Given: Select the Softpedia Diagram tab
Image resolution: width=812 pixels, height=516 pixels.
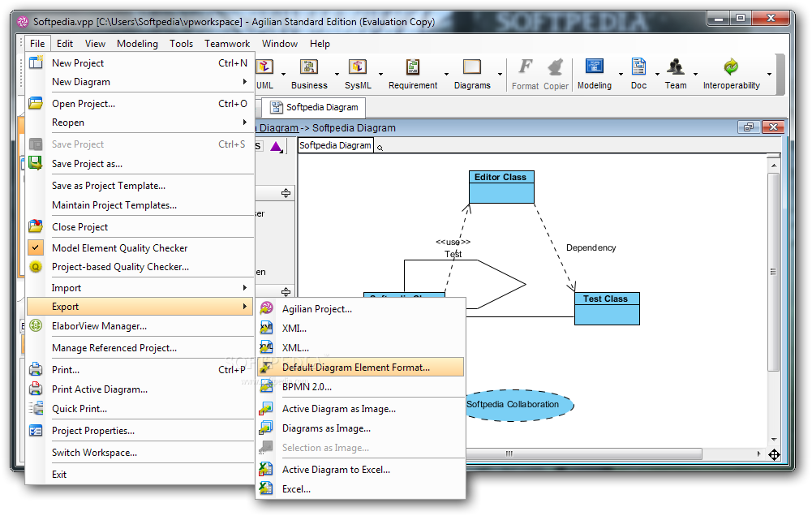Looking at the screenshot, I should tap(314, 107).
